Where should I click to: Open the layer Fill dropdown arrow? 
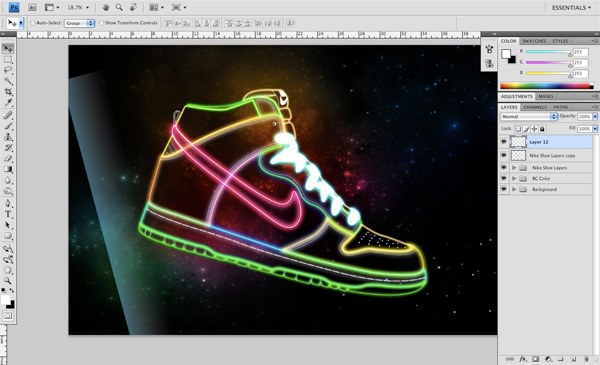[x=595, y=129]
